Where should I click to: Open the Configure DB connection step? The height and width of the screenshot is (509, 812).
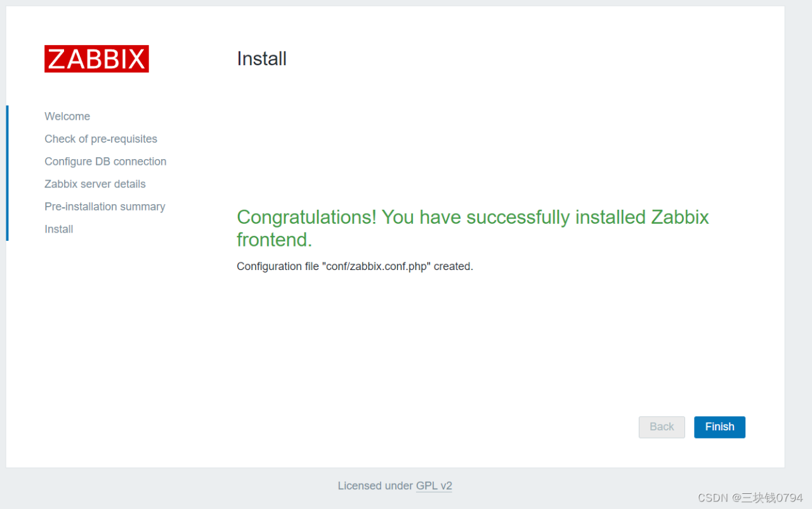click(105, 162)
